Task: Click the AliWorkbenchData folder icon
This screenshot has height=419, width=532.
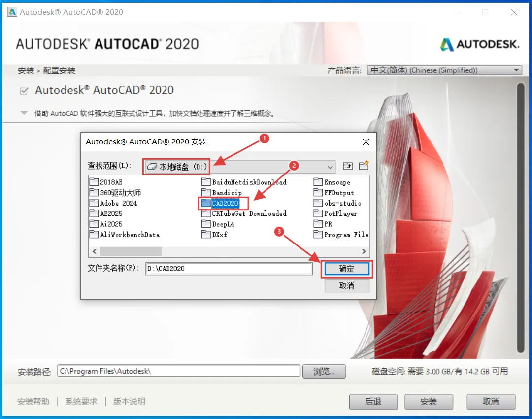Action: click(94, 234)
